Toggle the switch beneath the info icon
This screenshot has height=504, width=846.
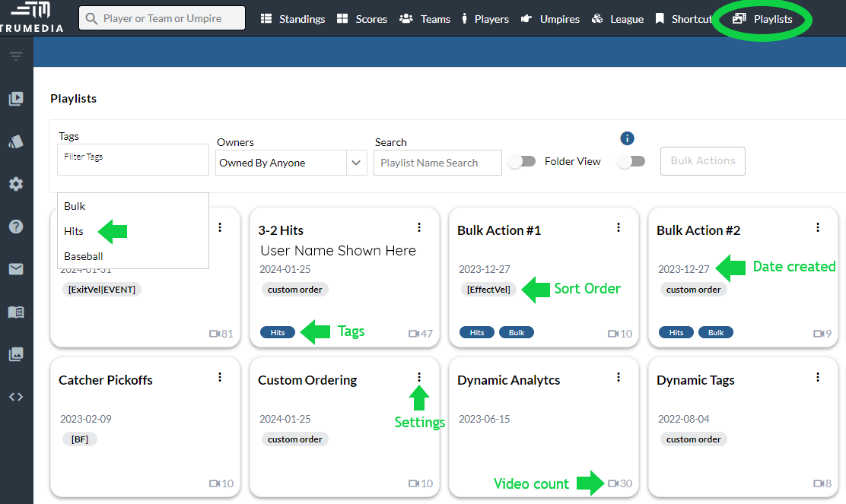point(631,161)
